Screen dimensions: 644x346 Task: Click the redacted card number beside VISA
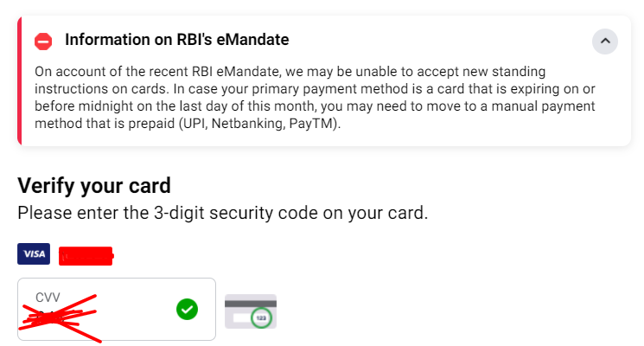(x=86, y=255)
